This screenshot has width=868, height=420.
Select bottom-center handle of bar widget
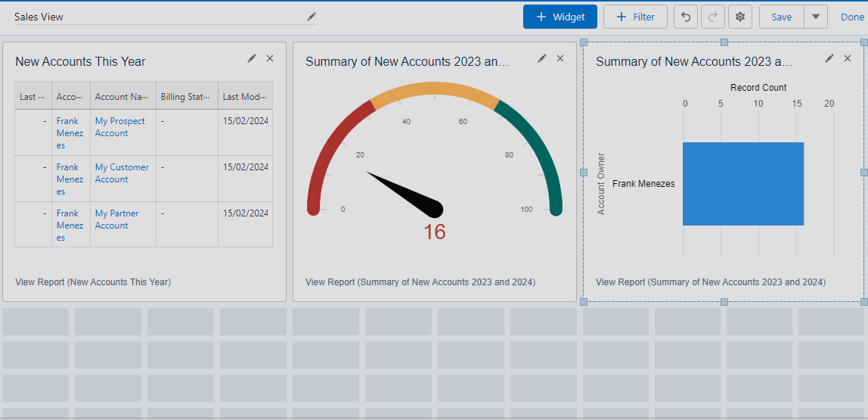pos(724,301)
